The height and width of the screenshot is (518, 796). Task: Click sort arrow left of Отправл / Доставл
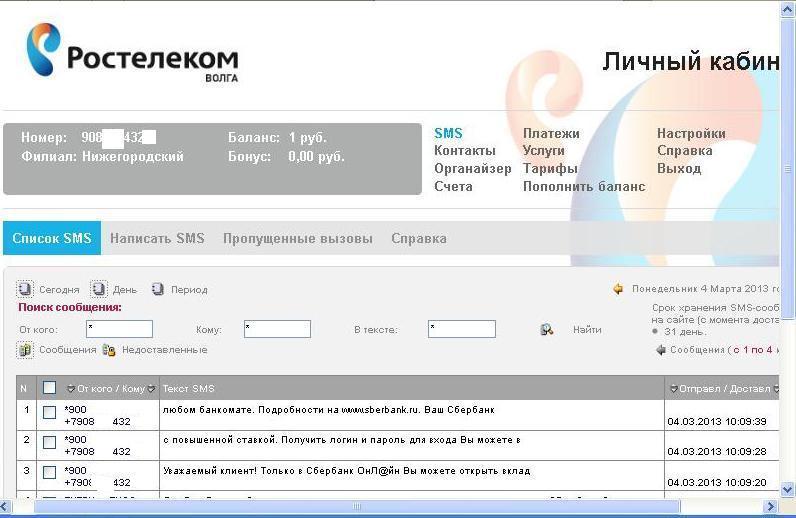click(x=672, y=389)
